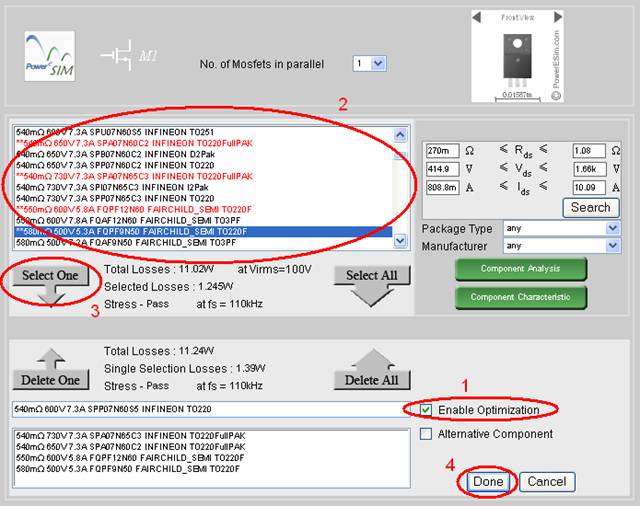Show previous package view with left arrow

click(x=476, y=17)
